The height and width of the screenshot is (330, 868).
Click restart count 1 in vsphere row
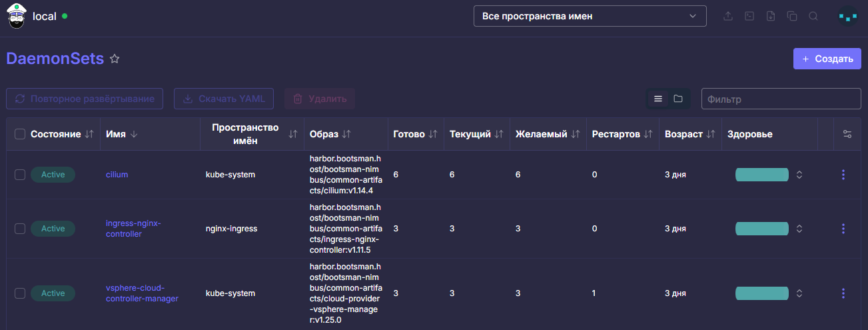coord(594,293)
